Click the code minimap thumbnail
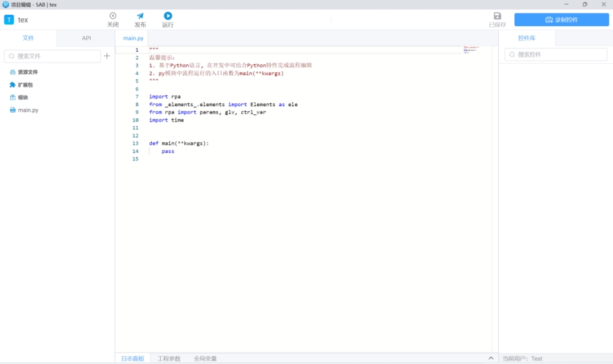 click(x=471, y=50)
